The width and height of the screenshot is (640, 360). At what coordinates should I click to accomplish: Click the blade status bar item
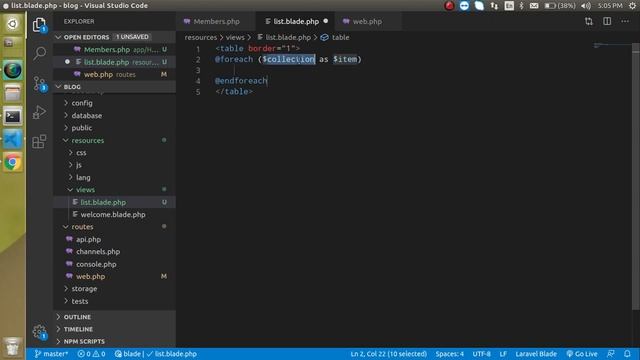point(127,354)
